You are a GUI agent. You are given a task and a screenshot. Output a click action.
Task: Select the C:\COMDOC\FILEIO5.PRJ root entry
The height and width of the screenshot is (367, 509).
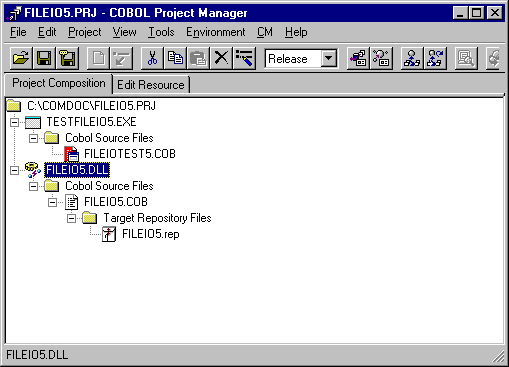(91, 106)
